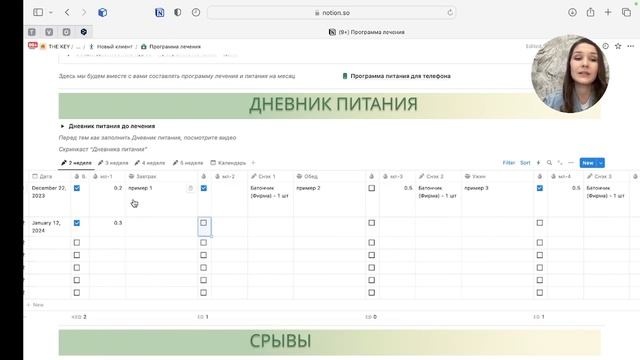The width and height of the screenshot is (640, 360).
Task: Open the New button dropdown arrow
Action: (601, 163)
